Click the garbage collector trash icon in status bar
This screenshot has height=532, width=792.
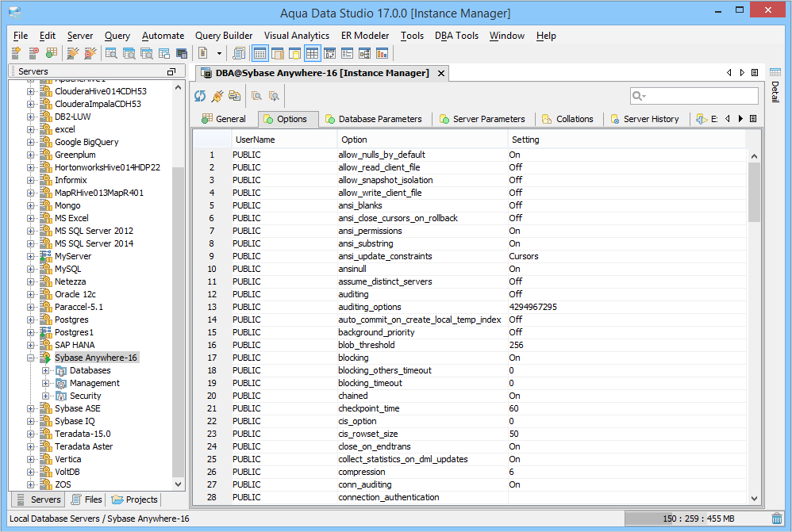777,519
